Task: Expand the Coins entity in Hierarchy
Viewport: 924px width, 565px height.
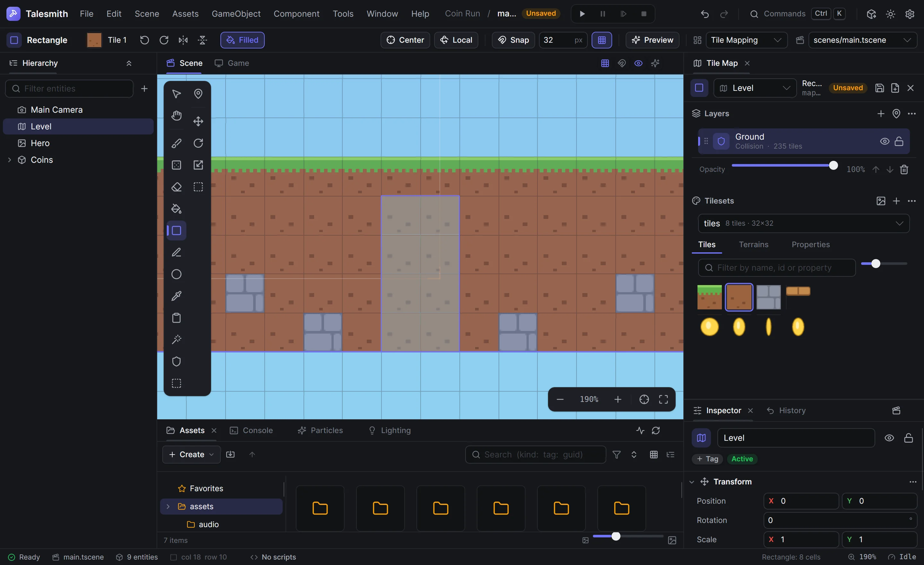Action: (9, 160)
